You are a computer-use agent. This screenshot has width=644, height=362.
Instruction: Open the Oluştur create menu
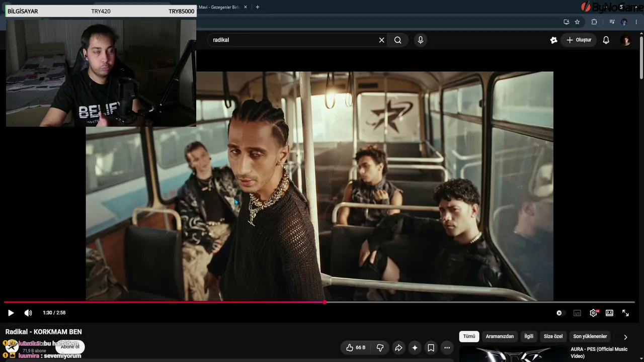coord(579,40)
